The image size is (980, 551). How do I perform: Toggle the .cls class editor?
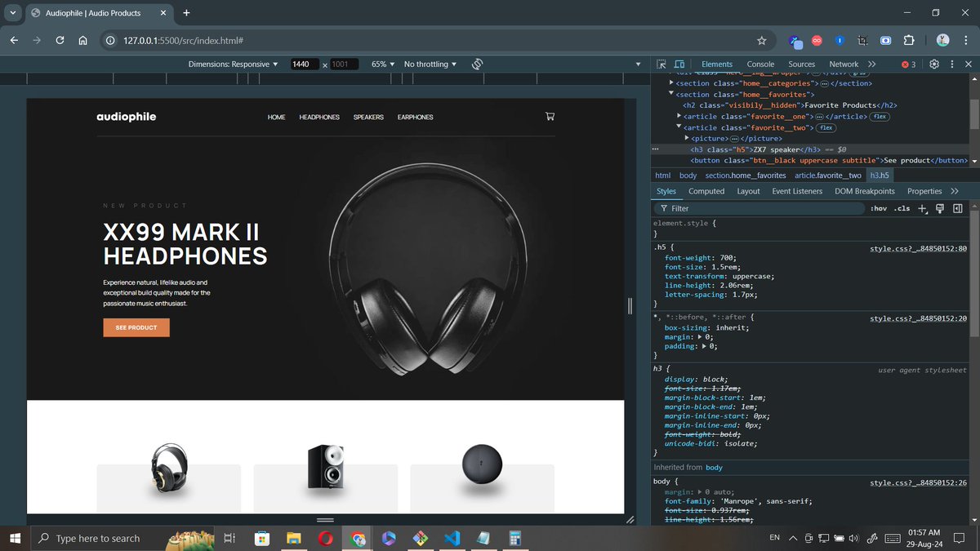(x=901, y=208)
